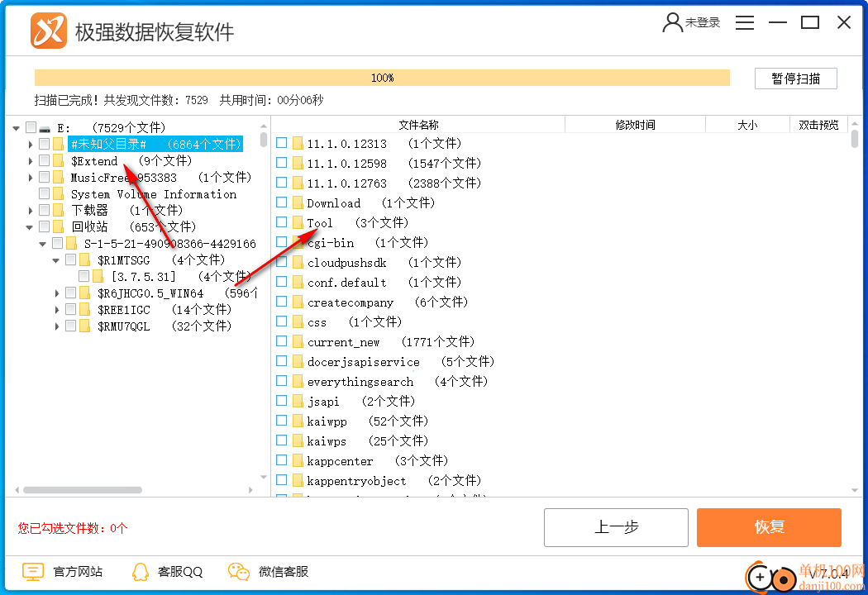Collapse the 回收站 tree node

click(29, 227)
